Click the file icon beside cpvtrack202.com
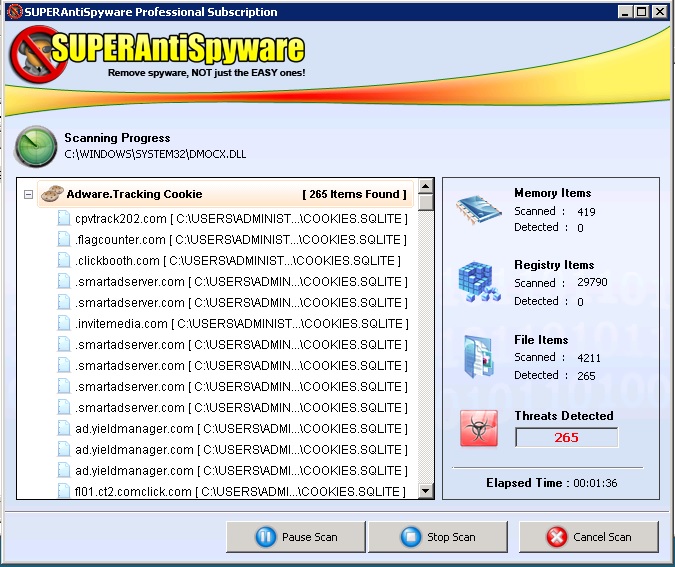Viewport: 675px width, 567px height. pos(64,219)
